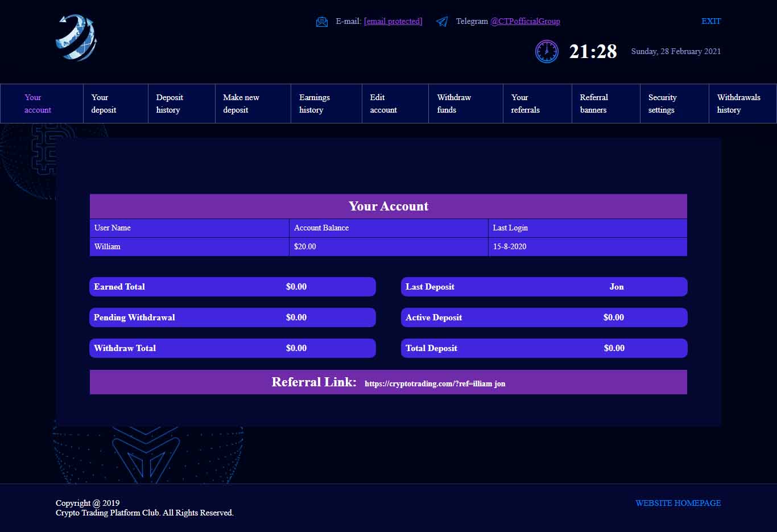Click the date Sunday, 28 February 2021
Screen dimensions: 777x532
[x=676, y=51]
